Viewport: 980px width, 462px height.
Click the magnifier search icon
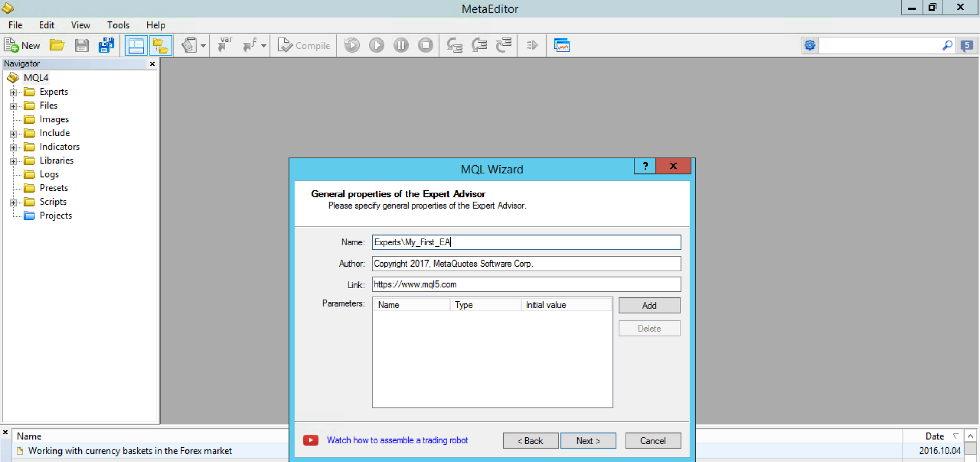pos(947,45)
